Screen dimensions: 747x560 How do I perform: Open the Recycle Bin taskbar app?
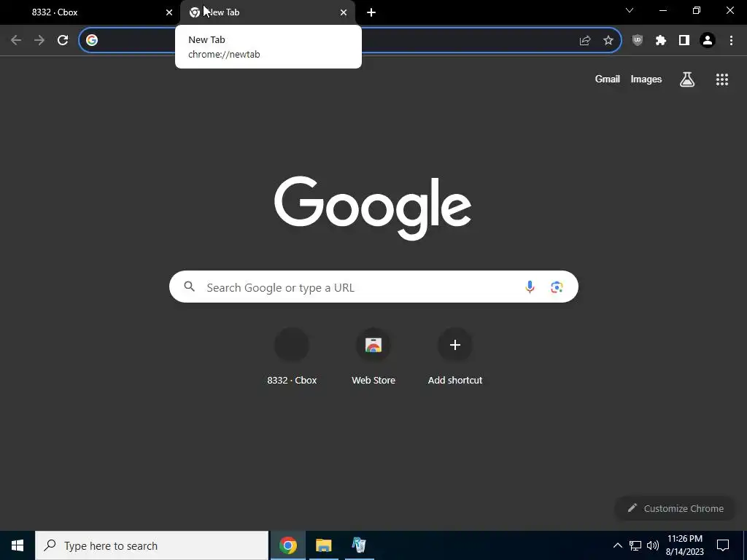click(359, 545)
